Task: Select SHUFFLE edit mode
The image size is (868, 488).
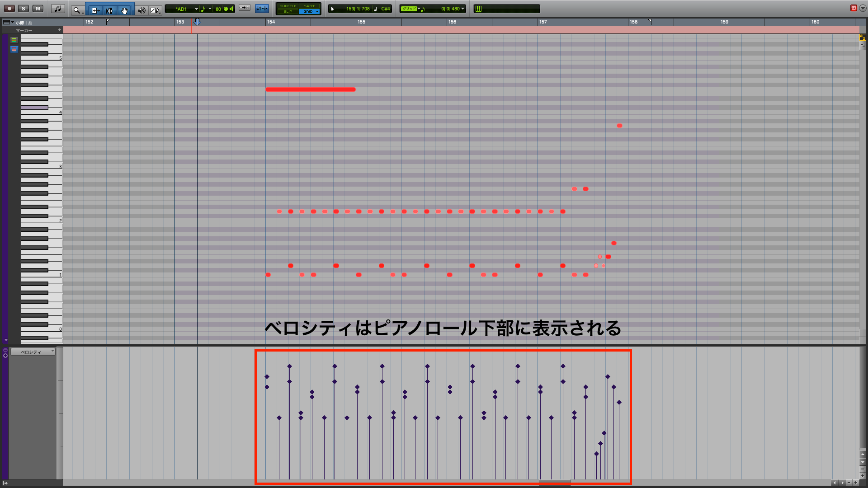Action: (288, 6)
